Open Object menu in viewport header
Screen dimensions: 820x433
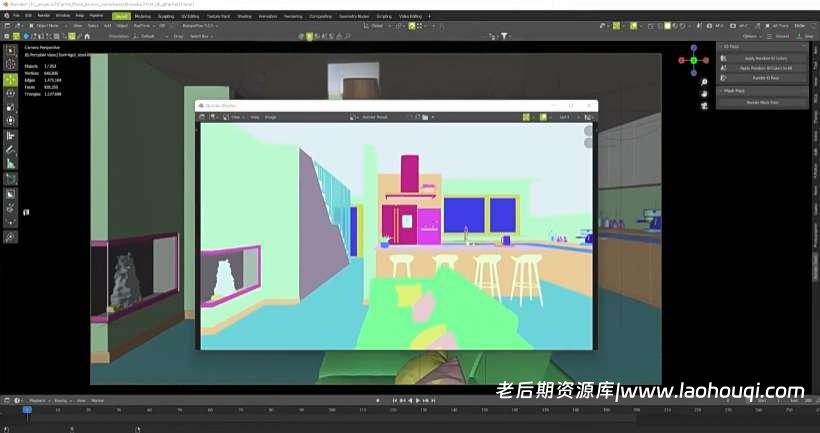122,26
